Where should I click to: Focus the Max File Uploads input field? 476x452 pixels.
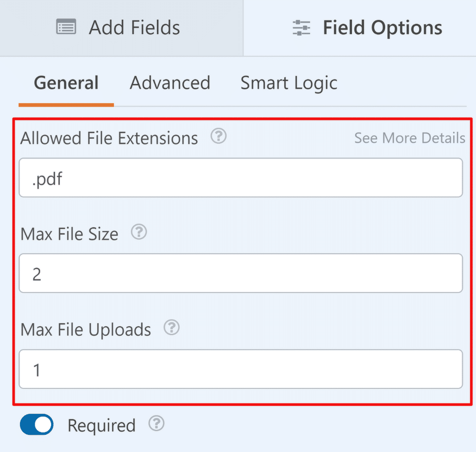pyautogui.click(x=241, y=369)
